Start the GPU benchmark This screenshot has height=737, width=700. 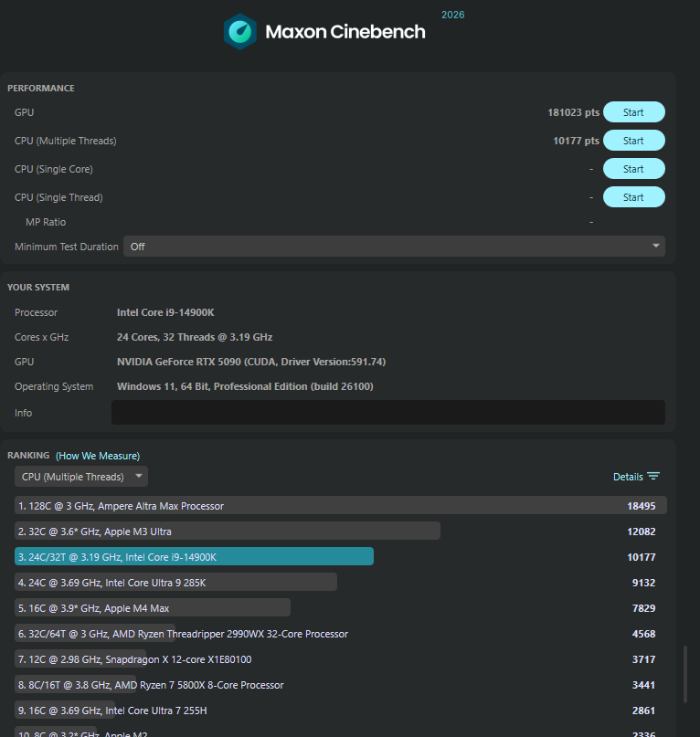click(x=633, y=112)
